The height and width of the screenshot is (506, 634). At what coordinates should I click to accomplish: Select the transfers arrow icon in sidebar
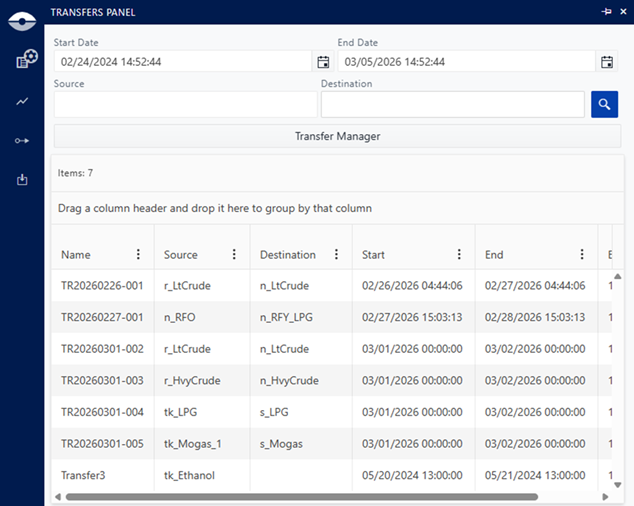[22, 141]
